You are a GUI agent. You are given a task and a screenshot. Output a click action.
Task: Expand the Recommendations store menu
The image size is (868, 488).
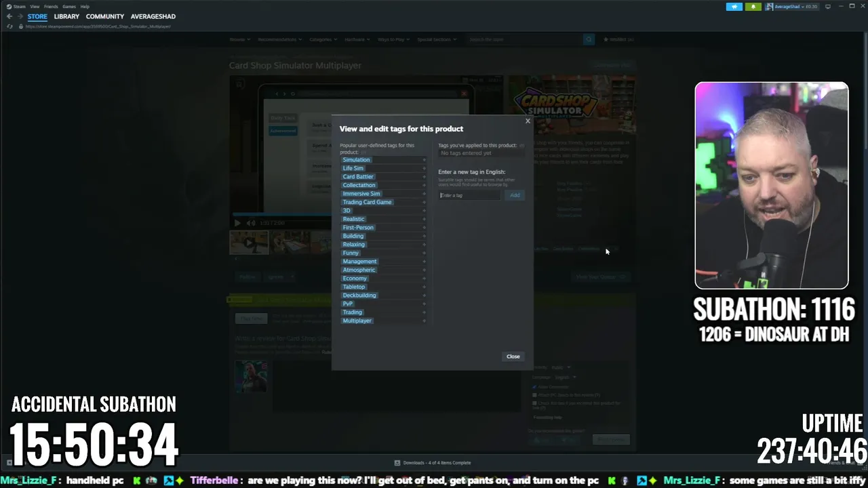click(279, 39)
